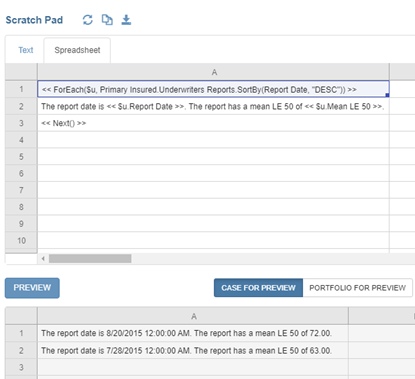Click the PREVIEW button
The image size is (415, 379).
tap(32, 288)
